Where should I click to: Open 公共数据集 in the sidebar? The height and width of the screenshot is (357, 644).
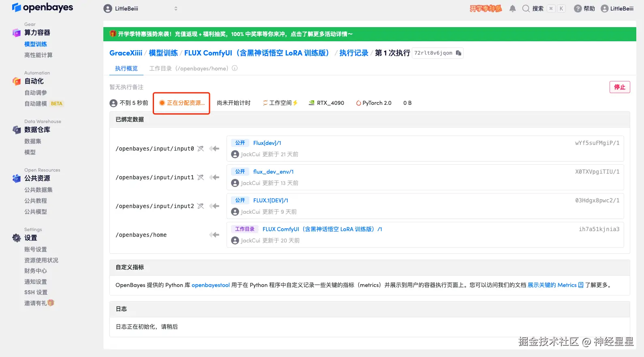[x=39, y=190]
